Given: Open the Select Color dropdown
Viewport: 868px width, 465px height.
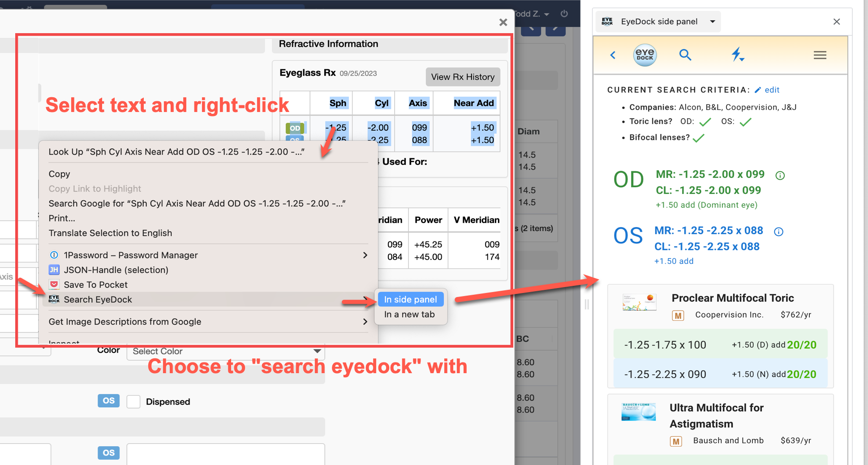Looking at the screenshot, I should point(225,351).
